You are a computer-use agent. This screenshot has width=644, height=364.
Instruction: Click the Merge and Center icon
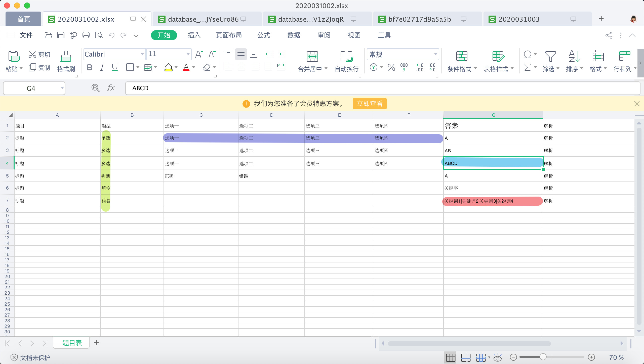tap(312, 57)
